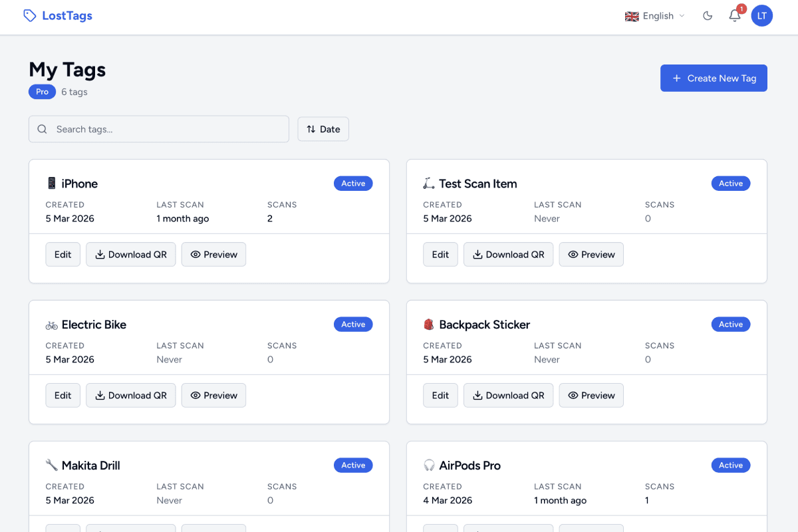Screen dimensions: 798x532
Task: Preview the Backpack Sticker tag
Action: pos(591,395)
